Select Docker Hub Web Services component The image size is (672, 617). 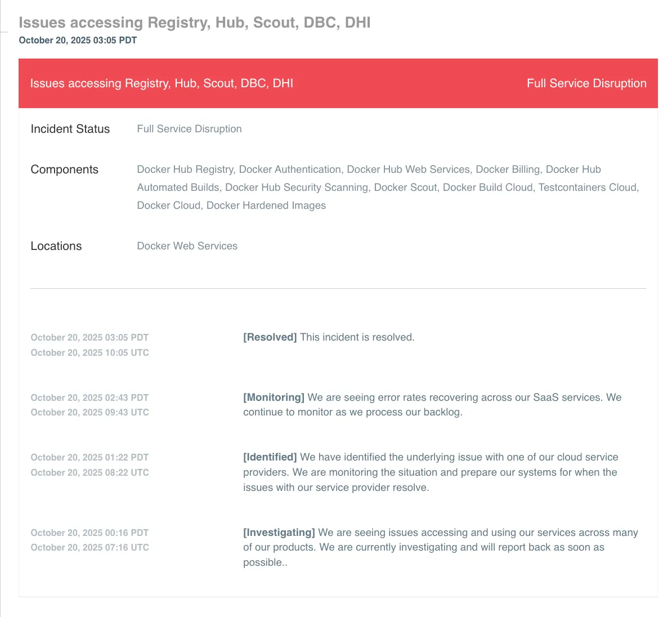click(x=407, y=169)
